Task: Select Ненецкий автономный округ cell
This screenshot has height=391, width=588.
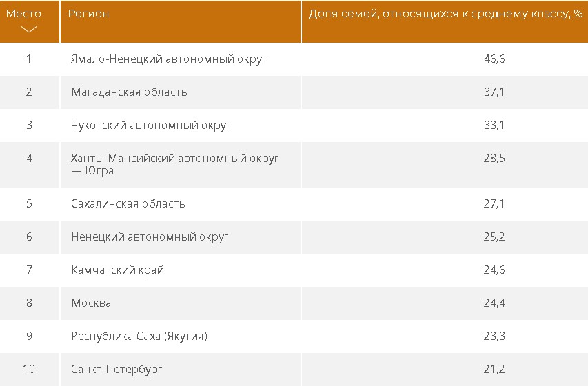Action: point(150,237)
